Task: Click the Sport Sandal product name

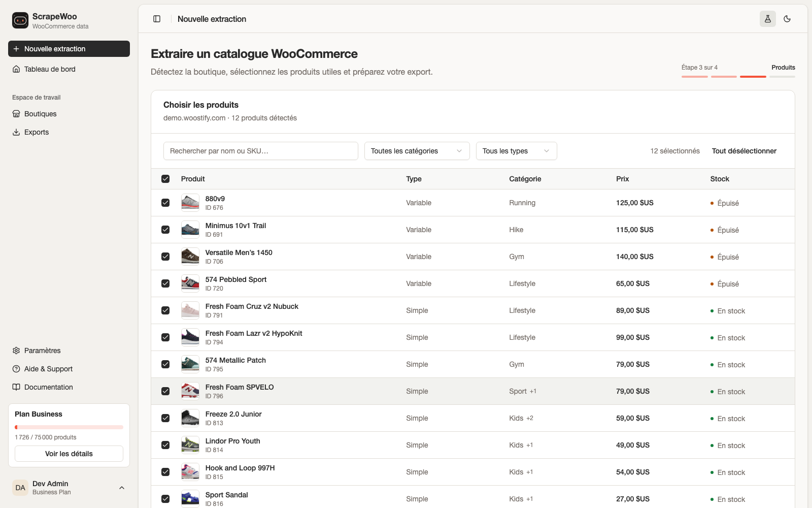Action: [227, 495]
